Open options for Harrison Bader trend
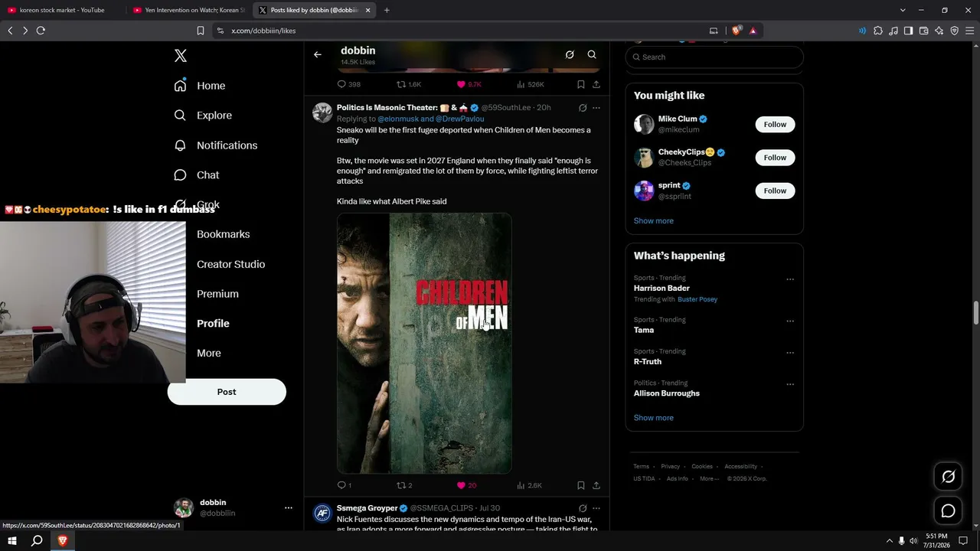Viewport: 980px width, 551px height. point(790,279)
